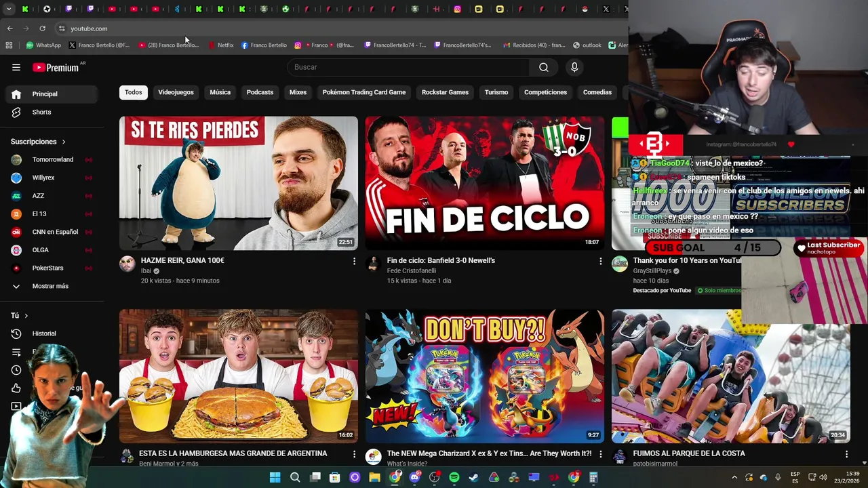The width and height of the screenshot is (868, 488).
Task: Open options for Fin de ciclo video
Action: pyautogui.click(x=600, y=261)
